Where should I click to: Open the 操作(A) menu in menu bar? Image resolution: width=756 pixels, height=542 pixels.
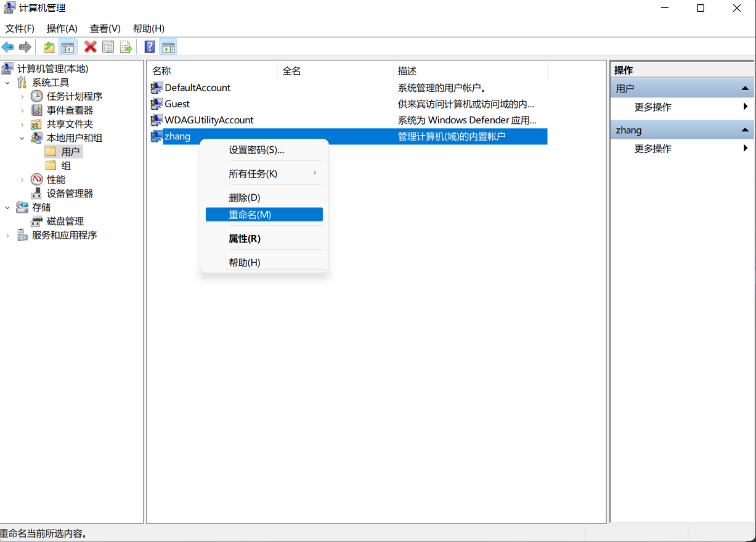[62, 28]
